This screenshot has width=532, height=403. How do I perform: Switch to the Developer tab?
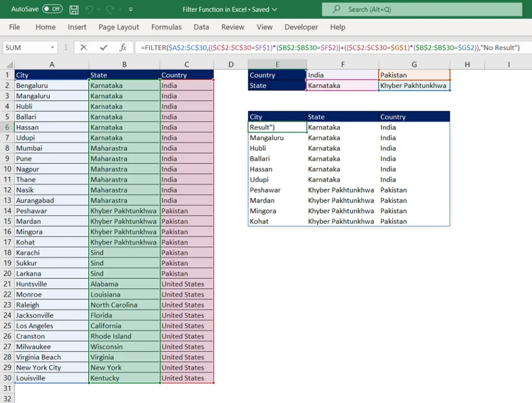301,27
